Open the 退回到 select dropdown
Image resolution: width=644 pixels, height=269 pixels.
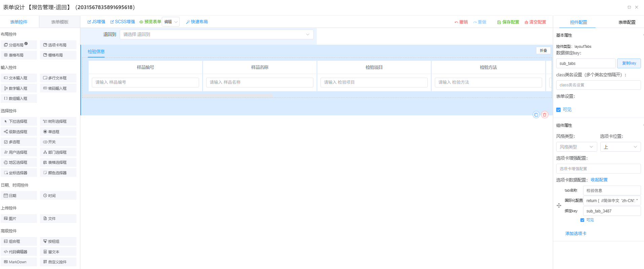[x=216, y=34]
